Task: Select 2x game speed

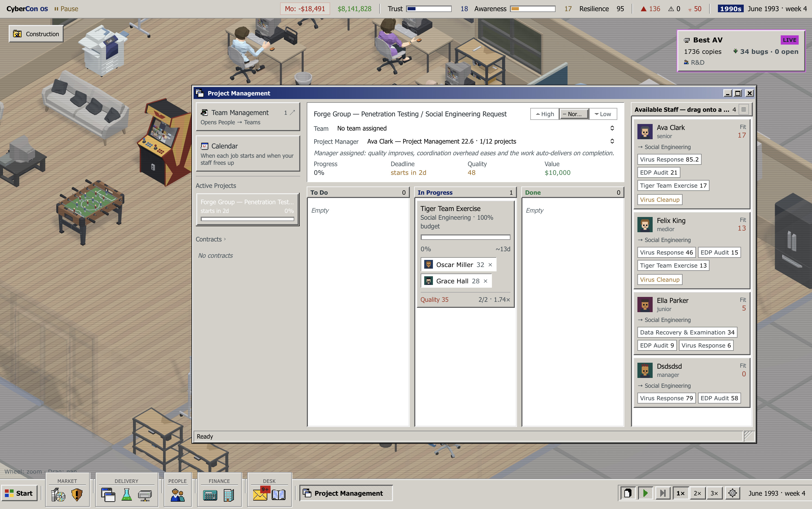Action: (697, 493)
